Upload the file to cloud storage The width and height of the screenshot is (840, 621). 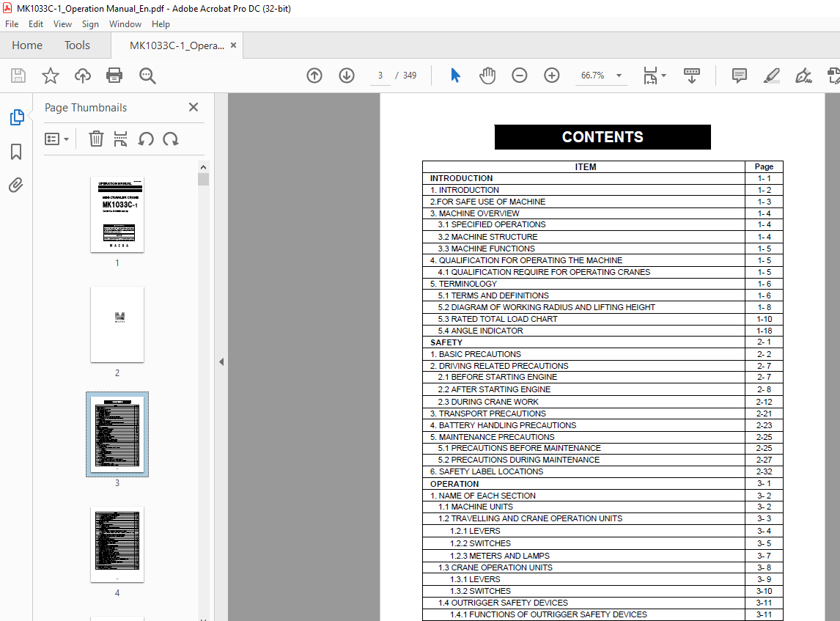pyautogui.click(x=83, y=76)
